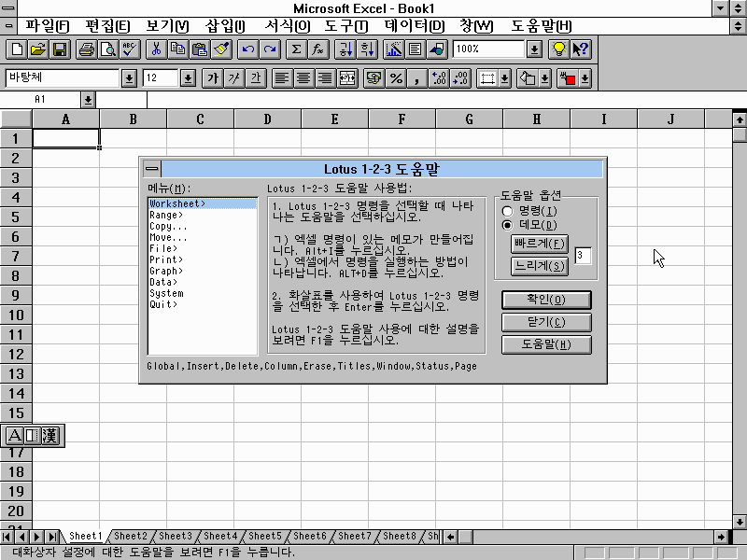Screen dimensions: 747x560
Task: Toggle the Drawing toolbar icon
Action: [437, 49]
